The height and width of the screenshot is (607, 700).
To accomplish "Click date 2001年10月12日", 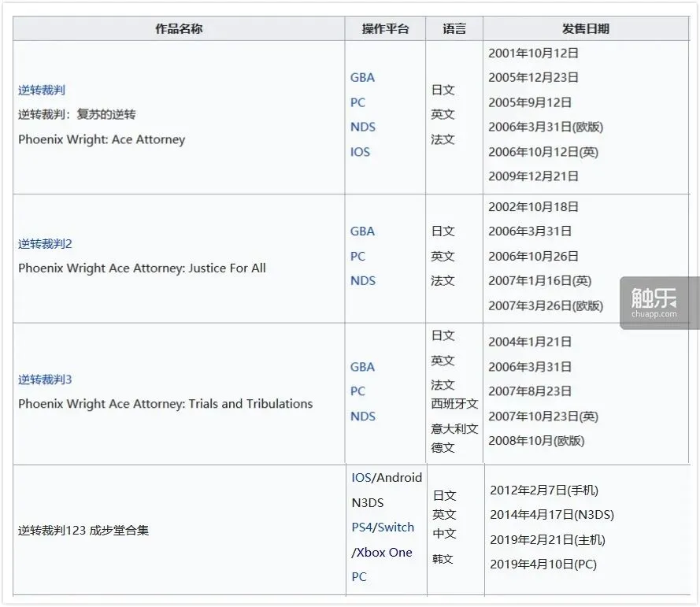I will (x=534, y=54).
